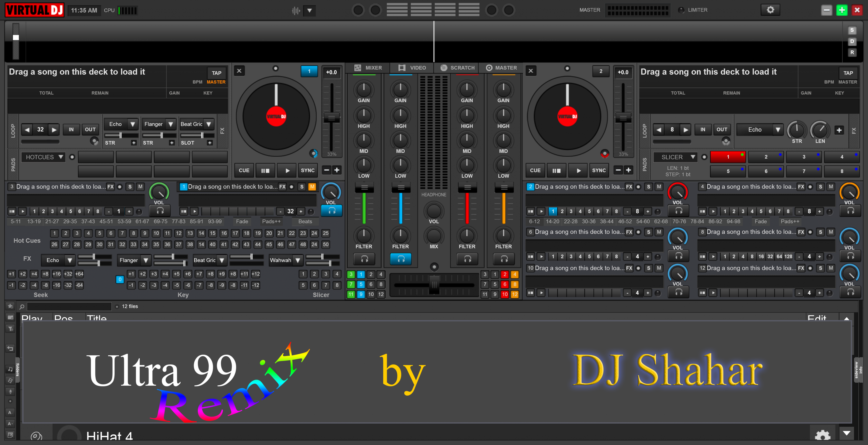Click the right deck SYNC button
Screen dimensions: 868x445
coord(599,170)
